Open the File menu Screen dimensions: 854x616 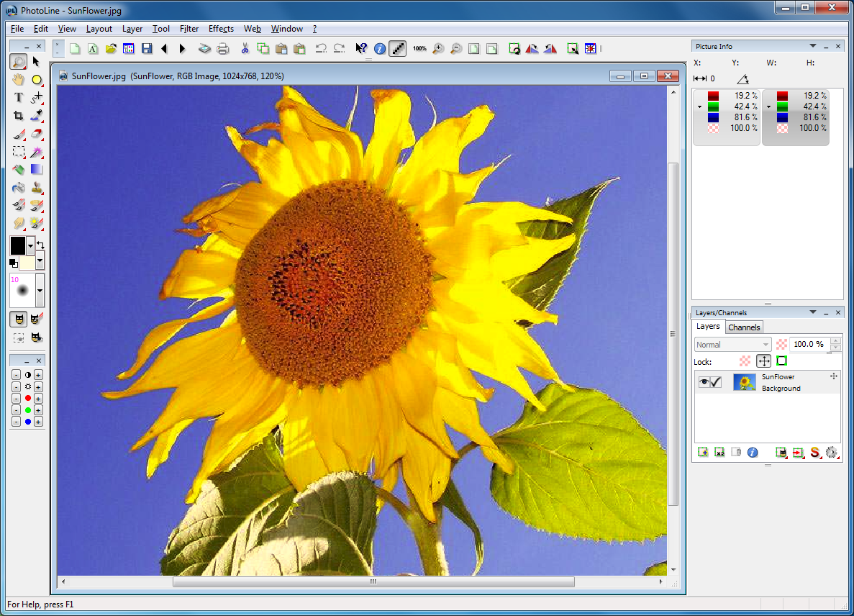(17, 29)
